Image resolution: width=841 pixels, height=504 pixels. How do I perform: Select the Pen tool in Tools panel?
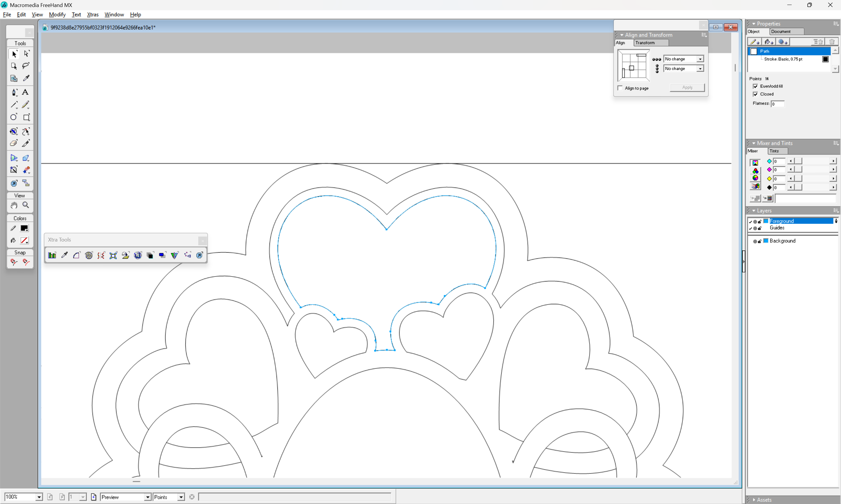point(14,92)
